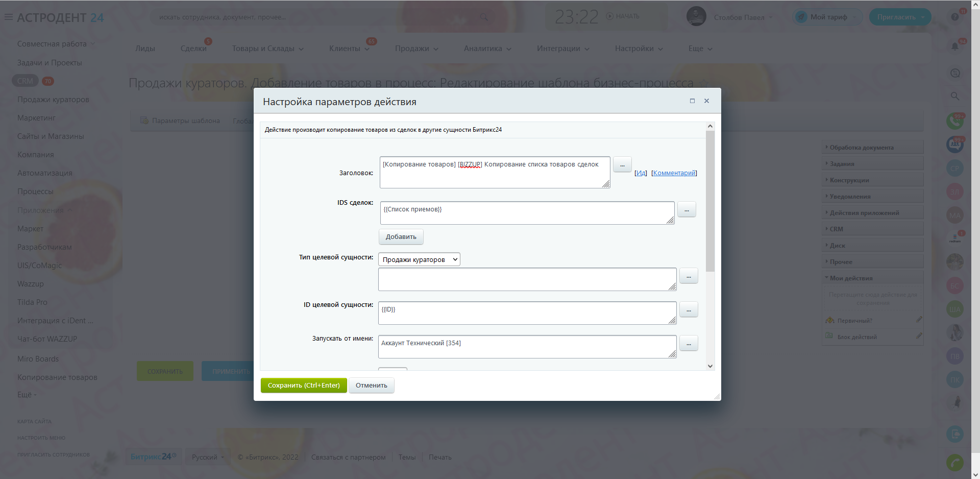Open the Тип целевой сущности dropdown
This screenshot has height=479, width=980.
click(419, 259)
